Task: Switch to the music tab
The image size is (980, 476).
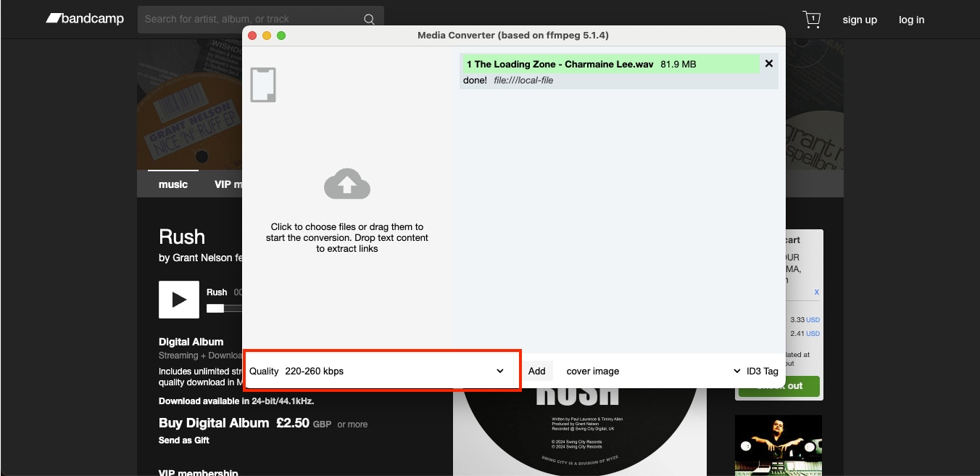Action: (173, 184)
